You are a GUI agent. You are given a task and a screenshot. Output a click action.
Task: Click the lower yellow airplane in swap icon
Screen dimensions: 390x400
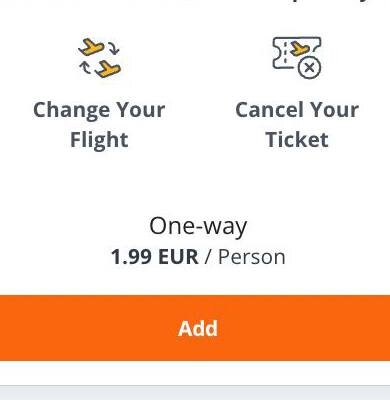pos(108,69)
